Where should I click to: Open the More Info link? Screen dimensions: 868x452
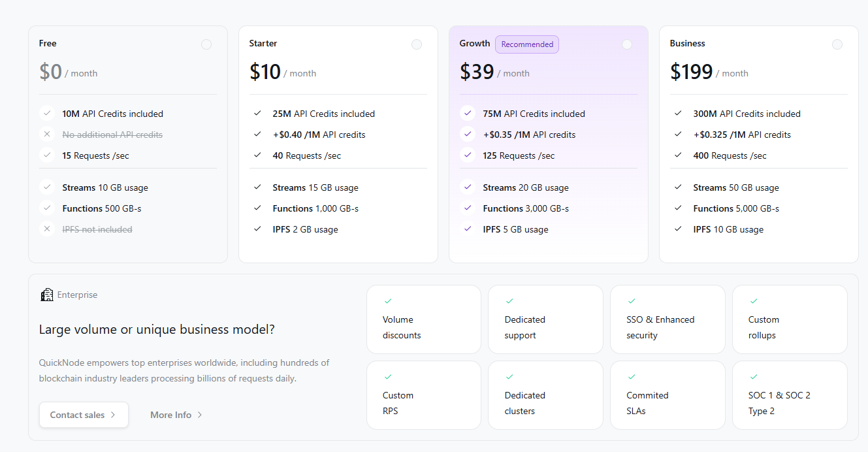point(171,415)
